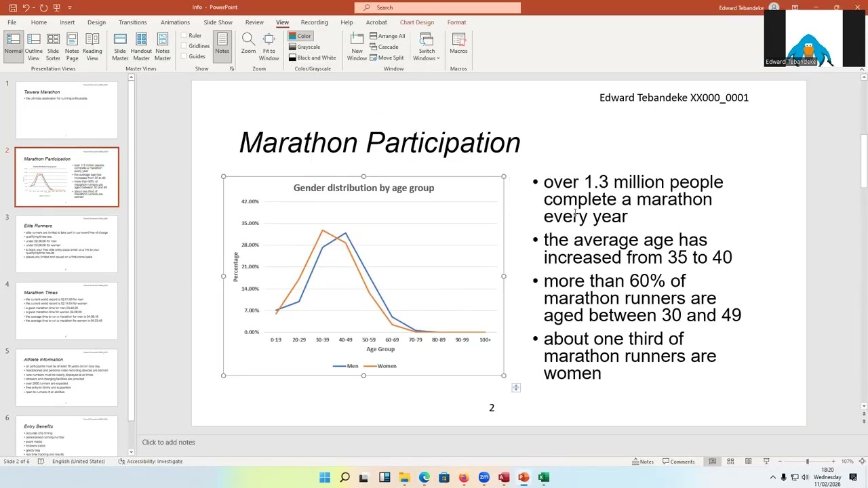Click Move Split
The image size is (868, 488).
point(387,58)
